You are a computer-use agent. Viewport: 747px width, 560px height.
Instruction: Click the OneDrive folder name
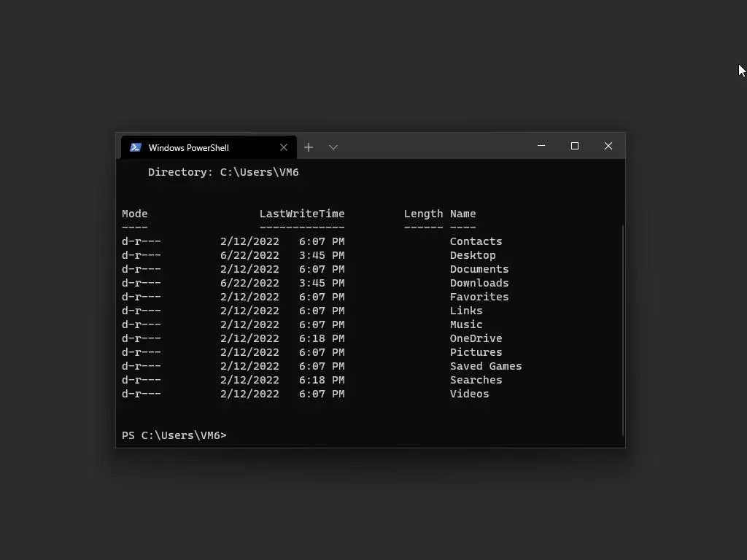pyautogui.click(x=476, y=338)
